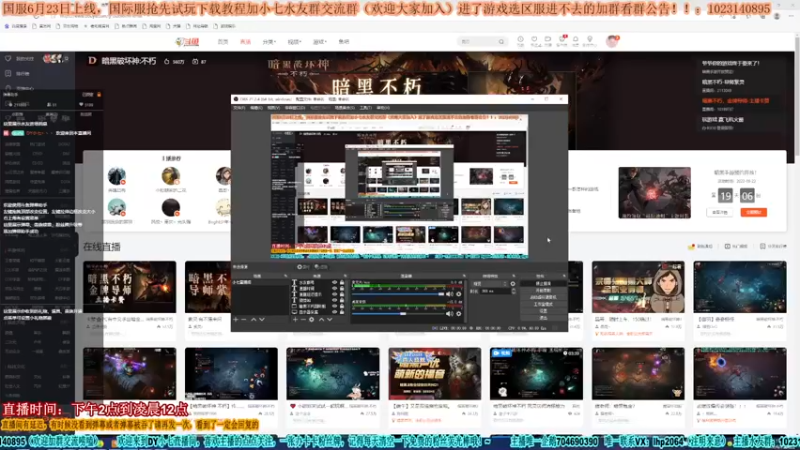
Task: Add a new source in OBS sources panel
Action: point(295,319)
